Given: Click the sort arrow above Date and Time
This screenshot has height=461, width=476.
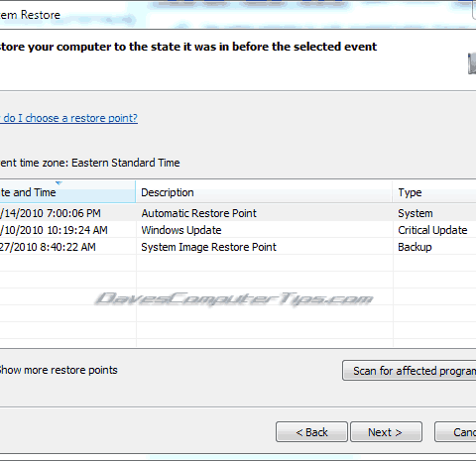Looking at the screenshot, I should coord(59,182).
